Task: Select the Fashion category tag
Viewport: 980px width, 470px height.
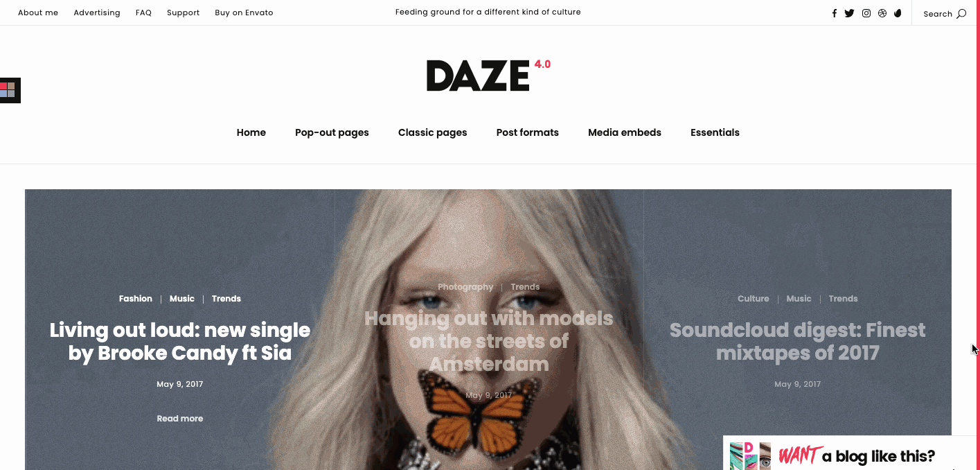Action: click(136, 299)
